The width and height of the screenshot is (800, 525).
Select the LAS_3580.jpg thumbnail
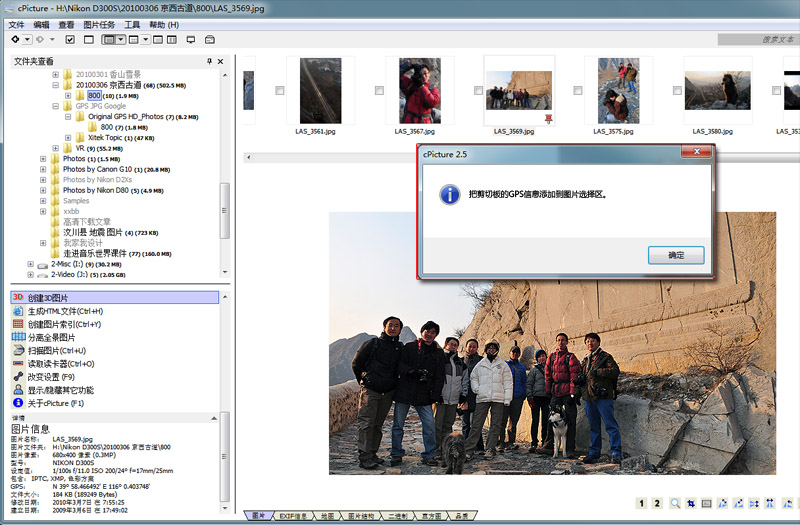click(x=717, y=90)
